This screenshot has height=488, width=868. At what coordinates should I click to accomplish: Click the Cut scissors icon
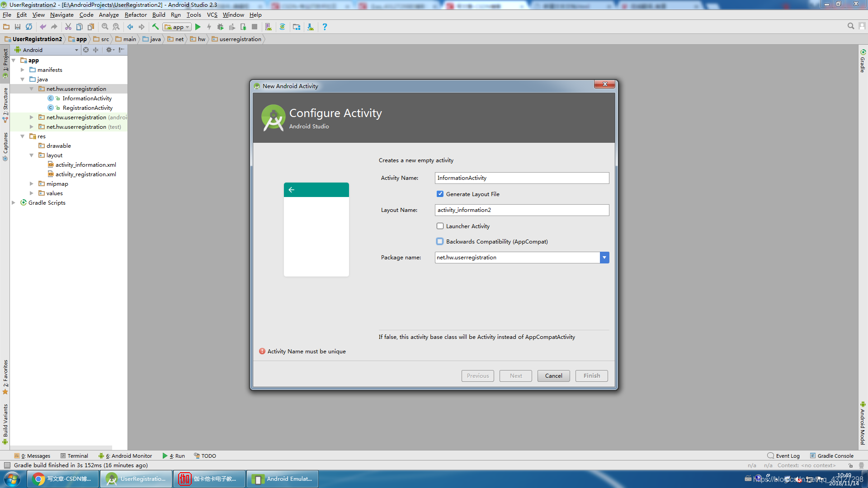[68, 27]
